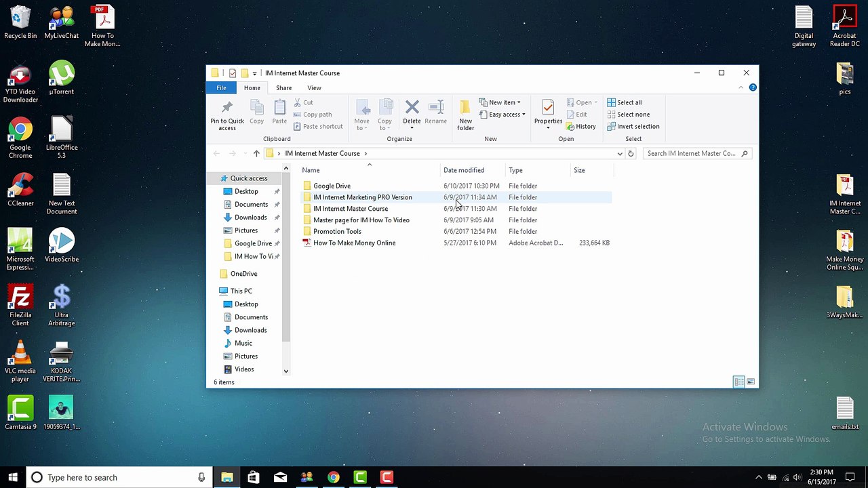The height and width of the screenshot is (488, 868).
Task: Select the VLC media player desktop icon
Action: (20, 361)
